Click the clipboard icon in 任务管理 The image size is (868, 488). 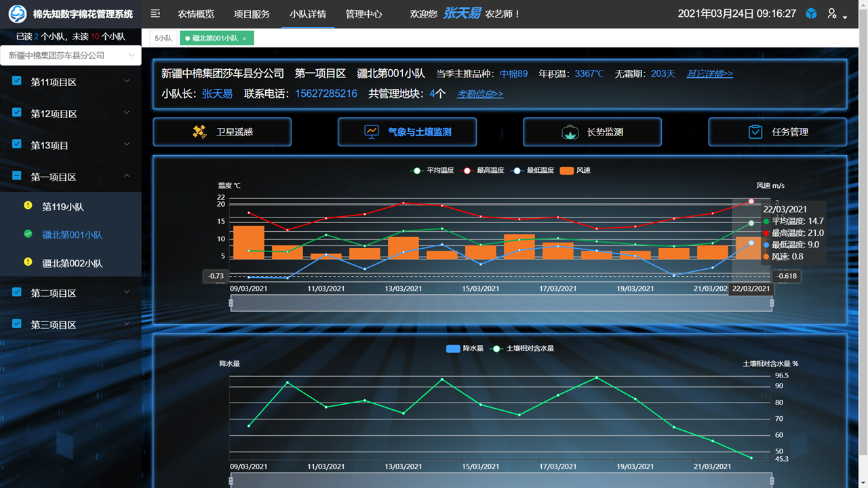(x=755, y=132)
